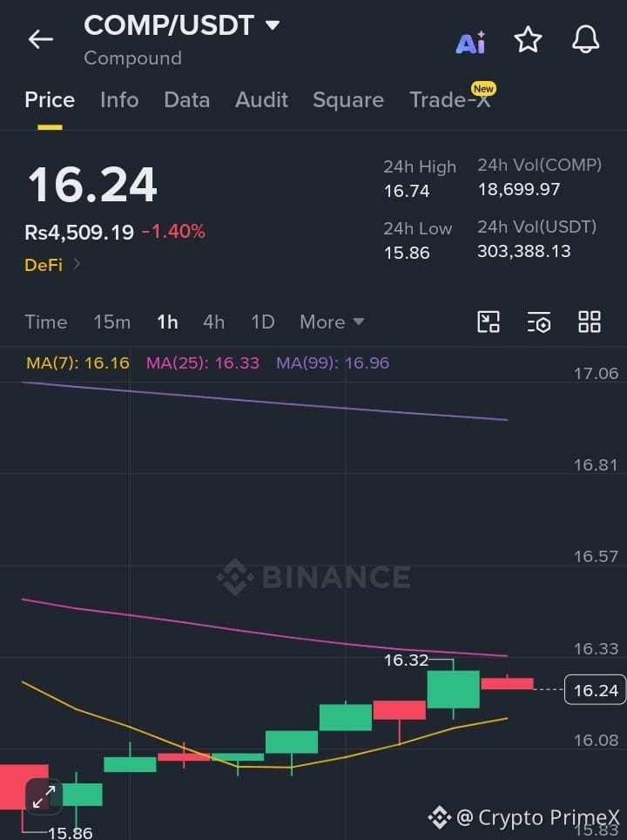Image resolution: width=627 pixels, height=840 pixels.
Task: Open the AI assistant icon
Action: click(470, 43)
